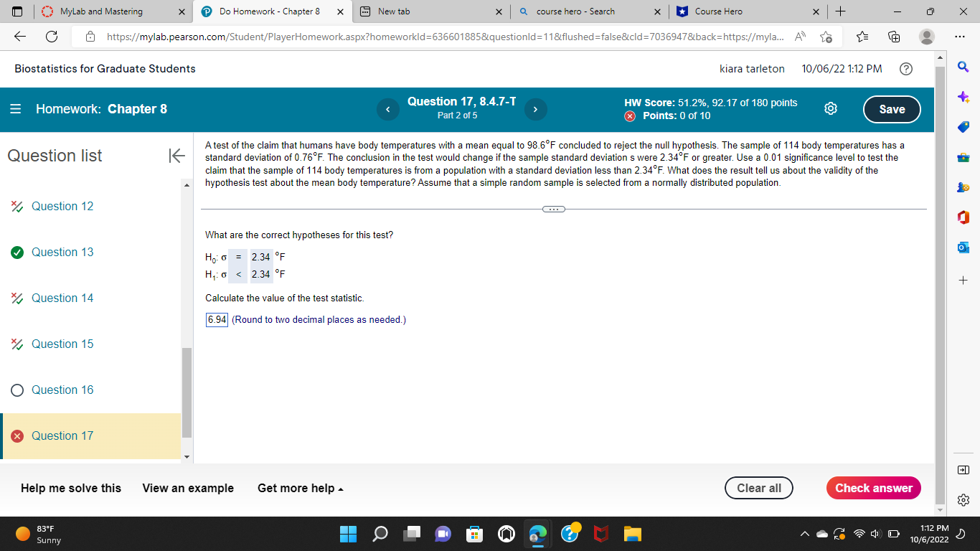The height and width of the screenshot is (551, 980).
Task: Select the empty circle beside Question 16
Action: pyautogui.click(x=17, y=390)
